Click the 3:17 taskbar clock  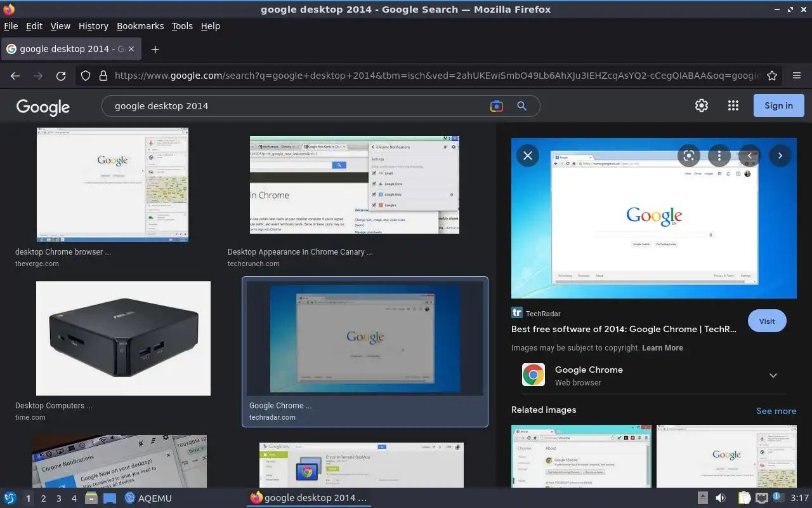(x=799, y=498)
